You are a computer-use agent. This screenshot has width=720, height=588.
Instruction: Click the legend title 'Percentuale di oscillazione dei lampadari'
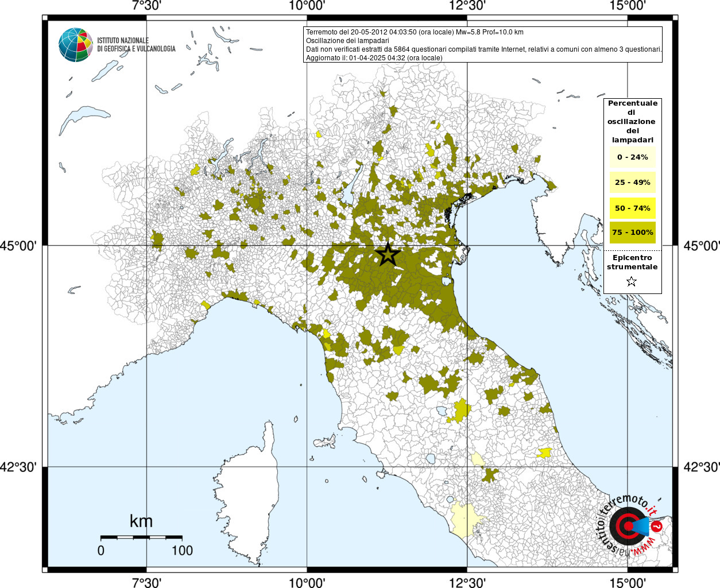coord(633,121)
